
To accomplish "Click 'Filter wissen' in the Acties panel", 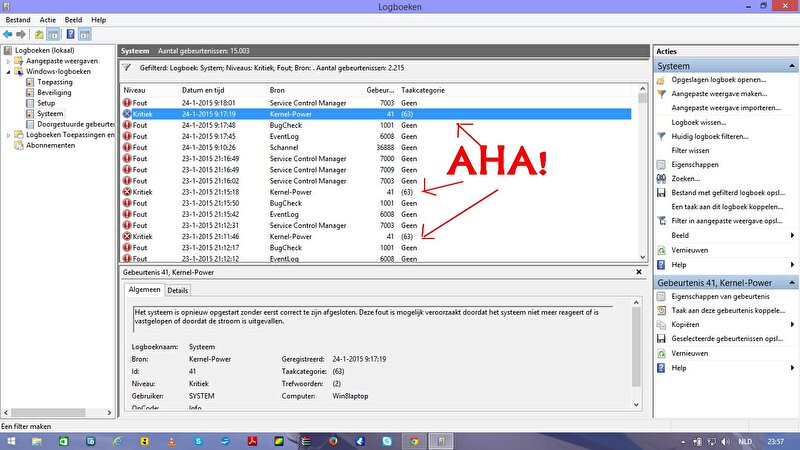I will point(692,149).
